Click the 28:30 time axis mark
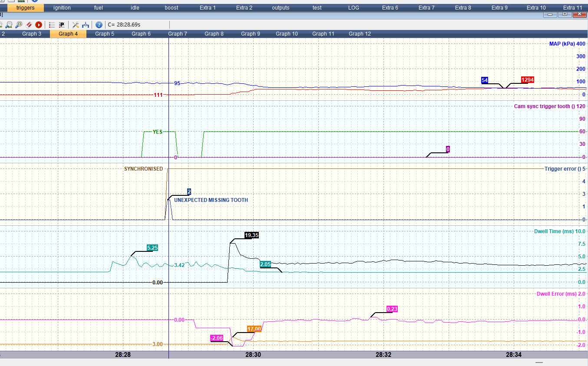The width and height of the screenshot is (588, 366). pos(253,355)
